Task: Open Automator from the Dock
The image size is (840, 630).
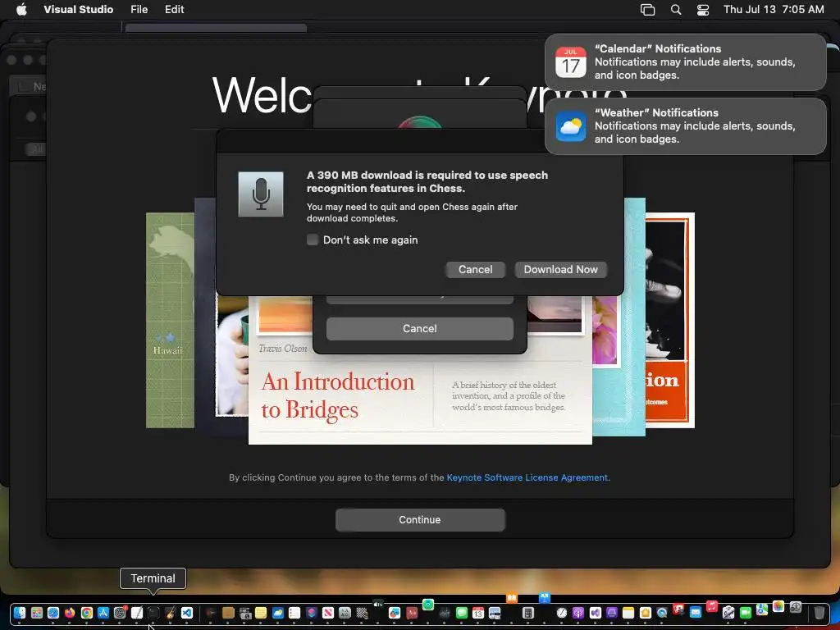Action: pos(728,612)
